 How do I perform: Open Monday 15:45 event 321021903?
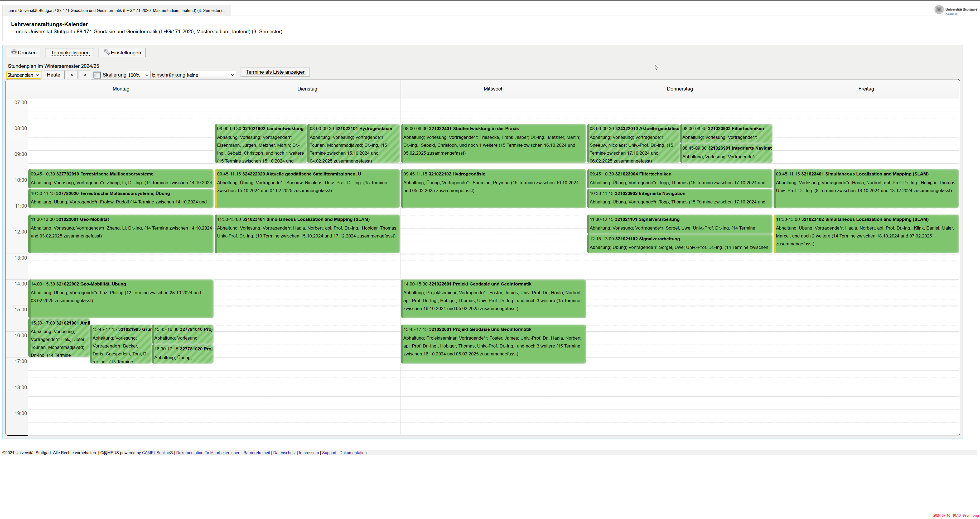(121, 344)
